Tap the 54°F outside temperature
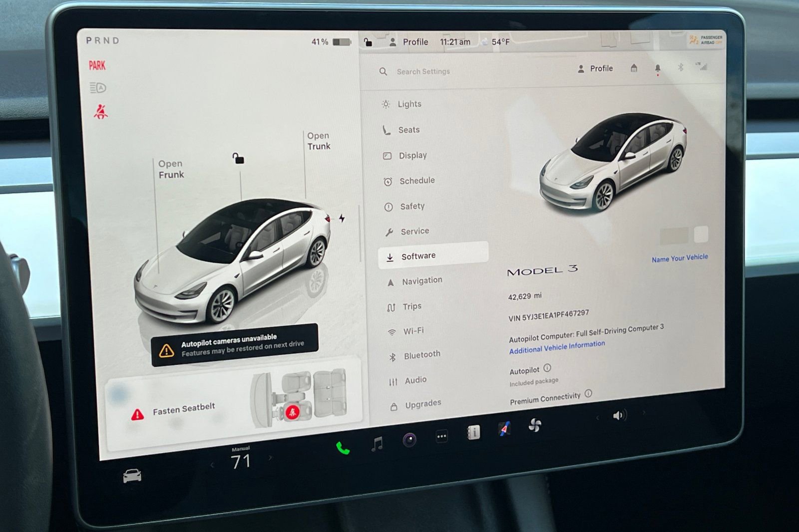The width and height of the screenshot is (799, 532). pyautogui.click(x=500, y=42)
